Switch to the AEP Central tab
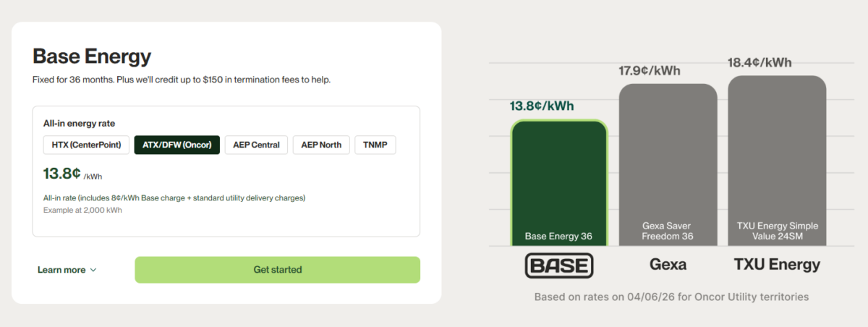 tap(256, 145)
